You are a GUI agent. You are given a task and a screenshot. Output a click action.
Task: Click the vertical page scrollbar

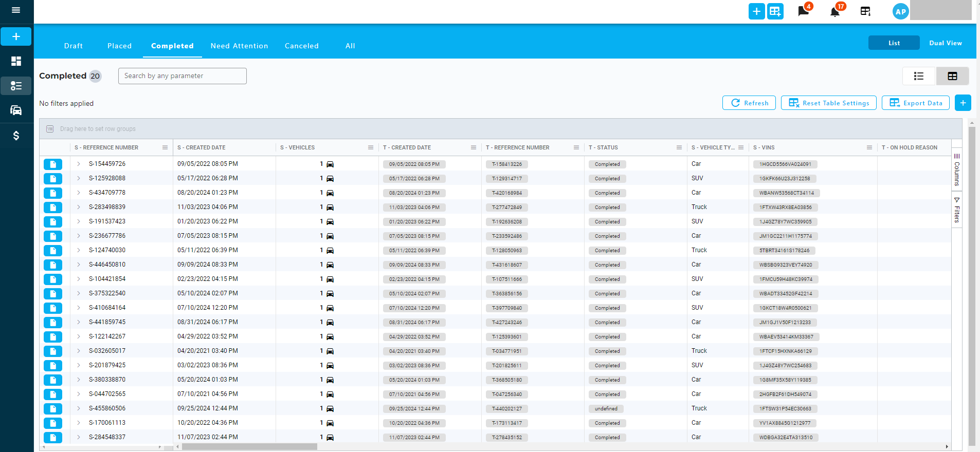click(x=972, y=286)
